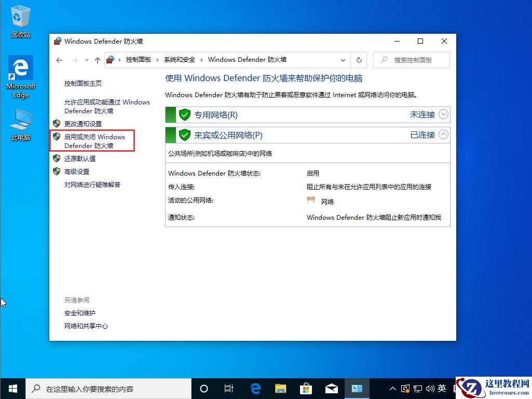Open the 网络和共享中心 link

[86, 326]
